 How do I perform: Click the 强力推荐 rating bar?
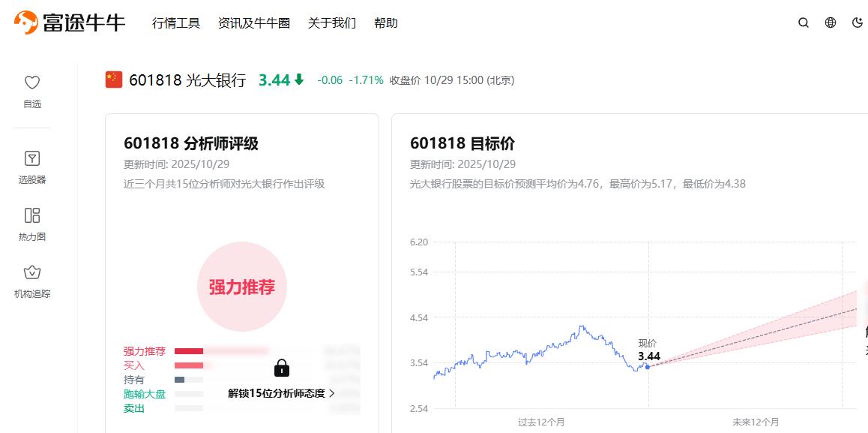189,351
